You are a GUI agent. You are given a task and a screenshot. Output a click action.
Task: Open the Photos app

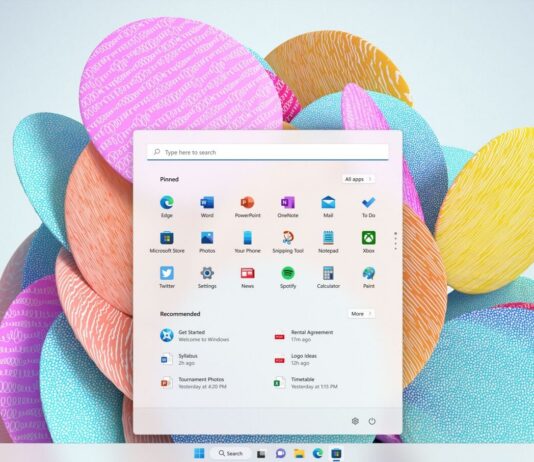tap(207, 242)
